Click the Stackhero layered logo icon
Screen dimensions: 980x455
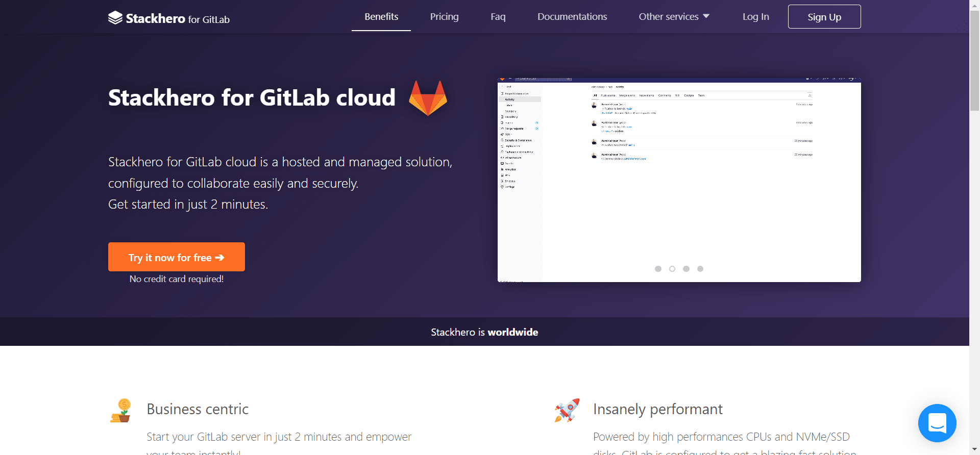pos(115,18)
